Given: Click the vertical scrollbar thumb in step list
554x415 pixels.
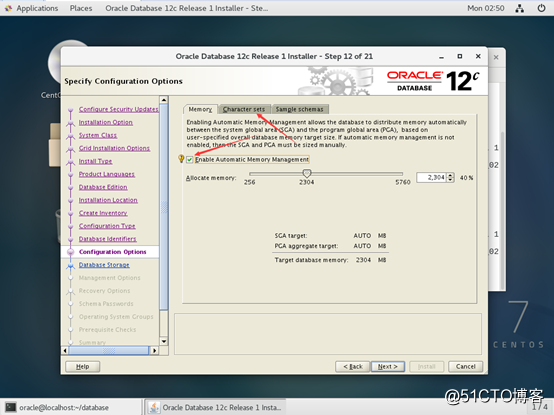Looking at the screenshot, I should (164, 207).
